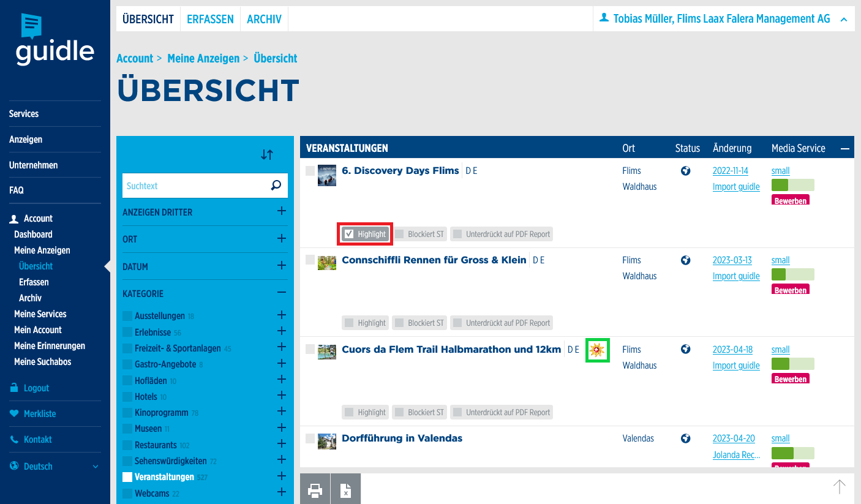Viewport: 861px width, 504px height.
Task: Collapse the KATEGORIE filter section
Action: tap(281, 293)
